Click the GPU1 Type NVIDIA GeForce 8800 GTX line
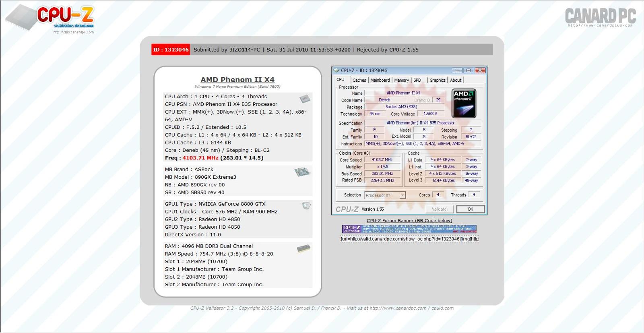The height and width of the screenshot is (333, 644). (x=215, y=204)
